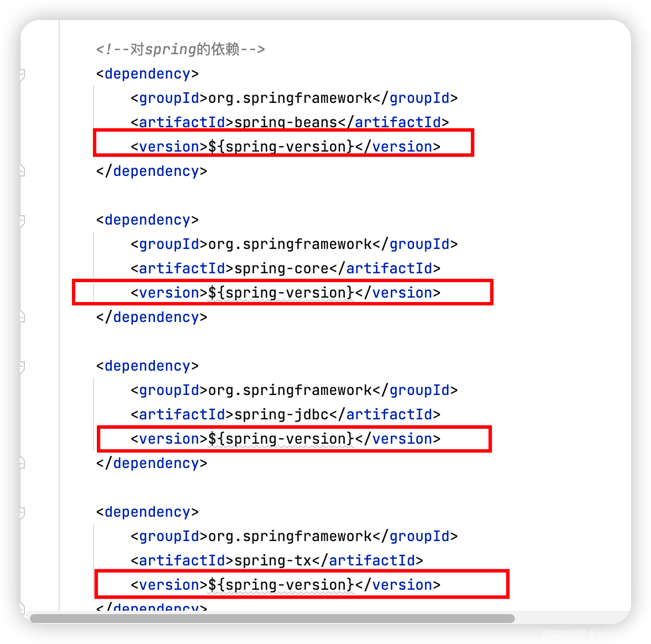The image size is (651, 644).
Task: Click fold marker beside spring-beans closing dependency tag
Action: pyautogui.click(x=22, y=170)
